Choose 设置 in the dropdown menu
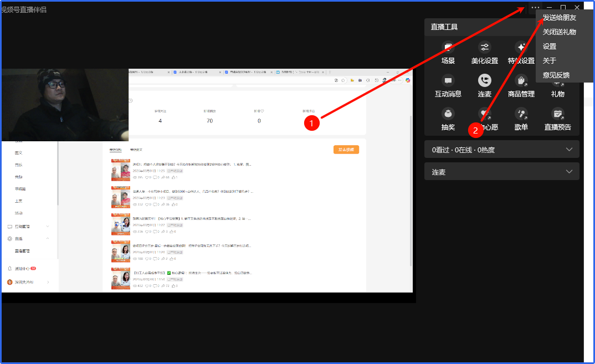Viewport: 595px width, 364px height. coord(550,47)
